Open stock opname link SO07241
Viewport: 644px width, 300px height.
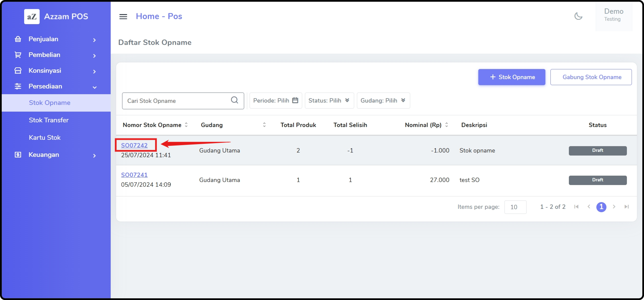pyautogui.click(x=134, y=175)
